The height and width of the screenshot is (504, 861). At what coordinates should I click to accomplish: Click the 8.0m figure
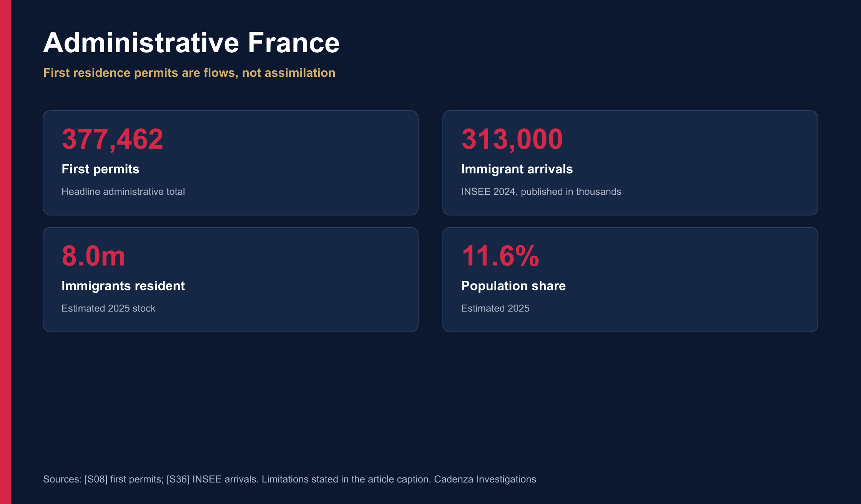[x=93, y=256]
